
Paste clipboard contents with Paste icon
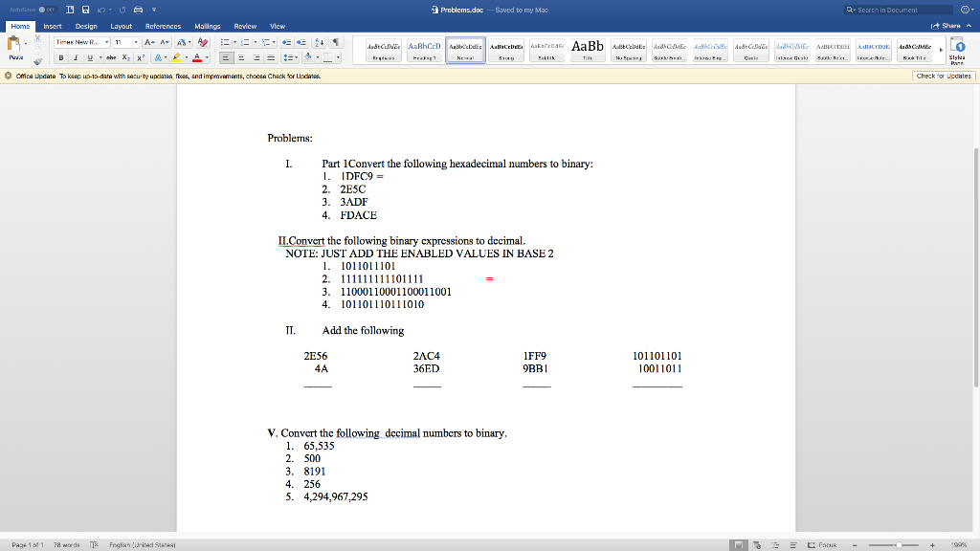[x=13, y=44]
